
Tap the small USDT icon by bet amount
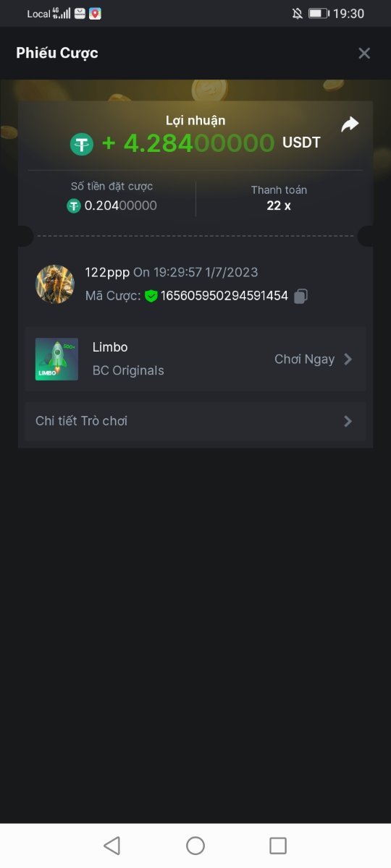74,206
